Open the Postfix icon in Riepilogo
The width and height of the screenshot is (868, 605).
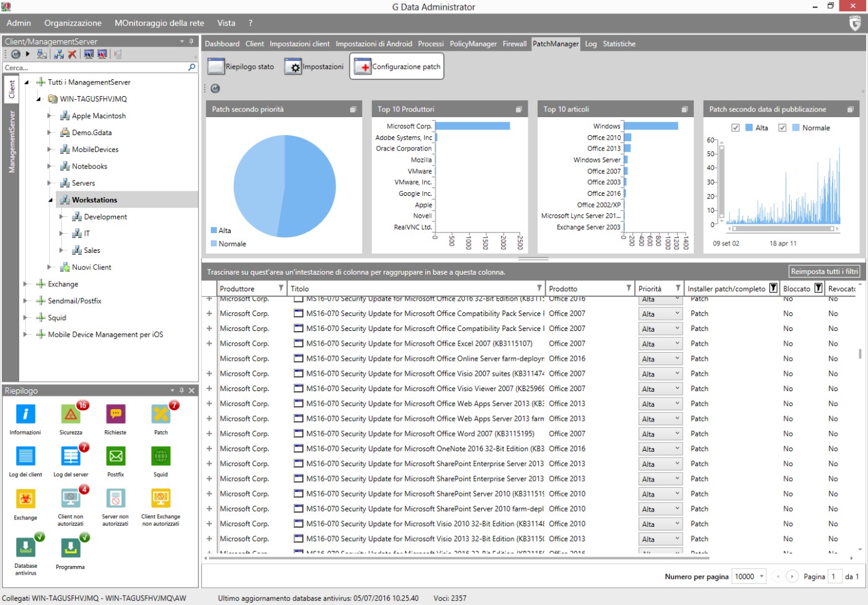pos(115,456)
